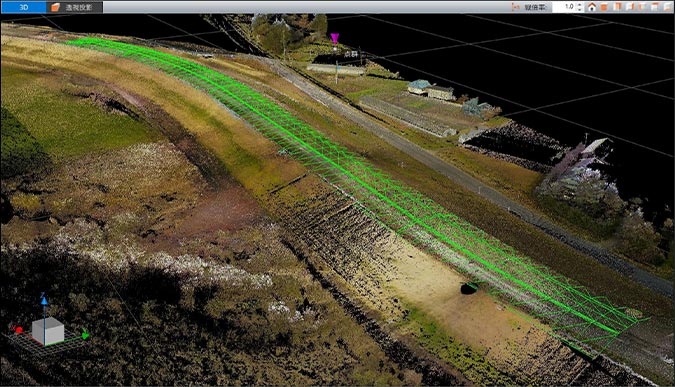Focus the vertical scale 1.0 input field
The image size is (675, 387).
(564, 7)
